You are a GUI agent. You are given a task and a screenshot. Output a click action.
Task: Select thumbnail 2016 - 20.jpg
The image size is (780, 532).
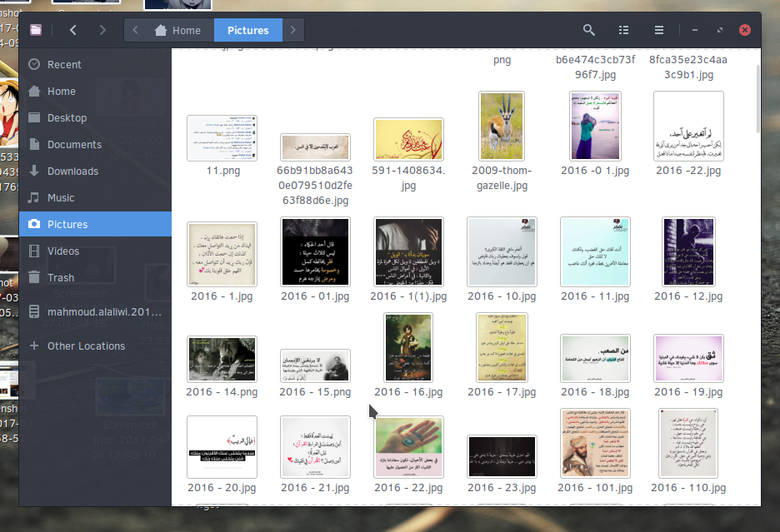(222, 447)
